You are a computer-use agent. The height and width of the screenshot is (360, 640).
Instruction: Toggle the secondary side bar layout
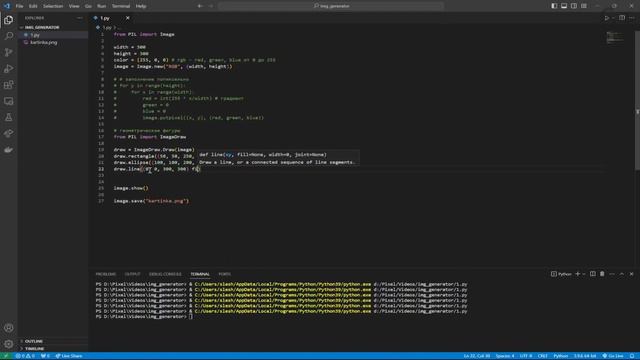(574, 6)
